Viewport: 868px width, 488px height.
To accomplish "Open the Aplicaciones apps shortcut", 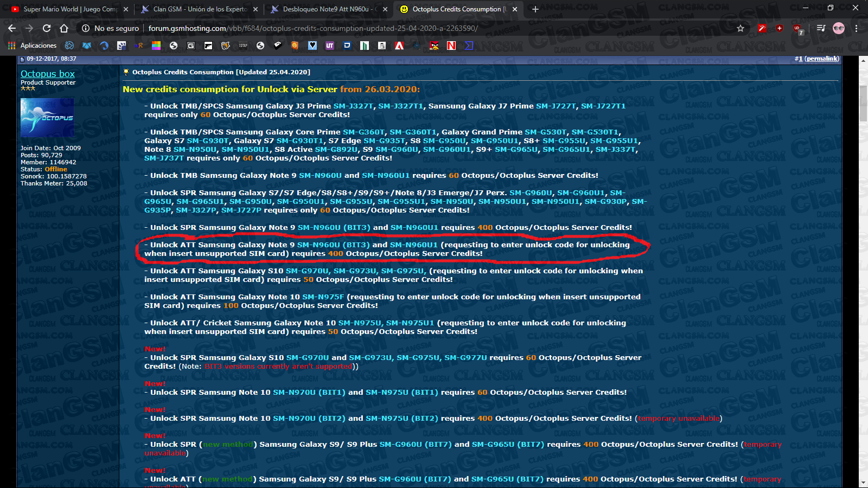I will point(33,46).
